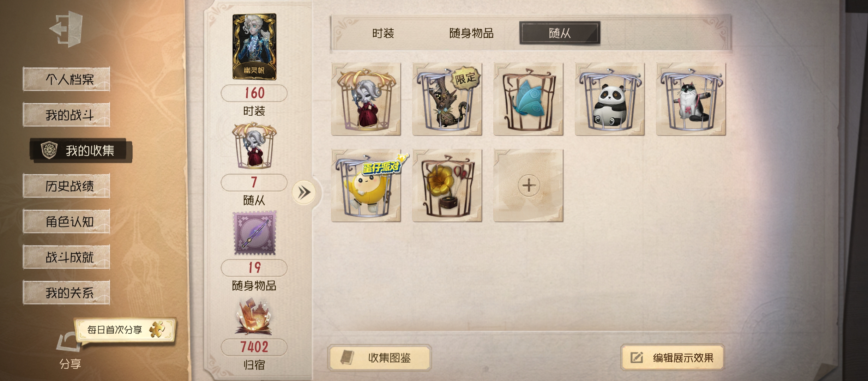Select the golden gramophone follower
The height and width of the screenshot is (381, 868).
(x=447, y=186)
